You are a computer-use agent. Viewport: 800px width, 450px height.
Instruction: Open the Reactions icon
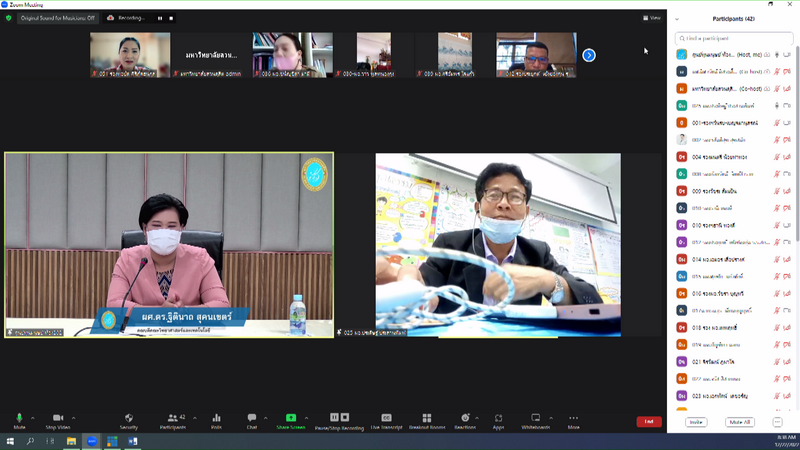(x=465, y=418)
